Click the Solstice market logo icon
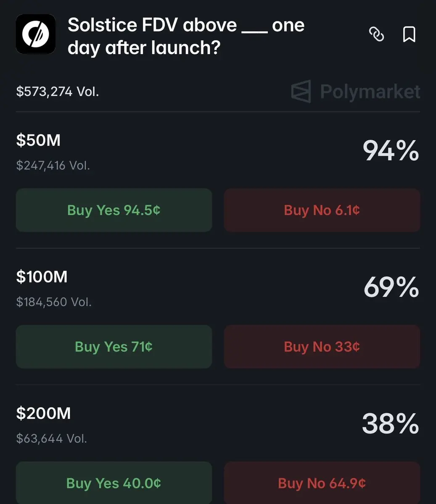 (36, 34)
